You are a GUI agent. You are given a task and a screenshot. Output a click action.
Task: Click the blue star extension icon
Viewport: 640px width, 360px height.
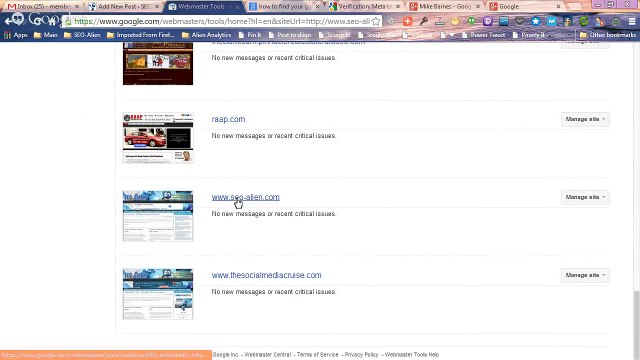click(x=536, y=21)
